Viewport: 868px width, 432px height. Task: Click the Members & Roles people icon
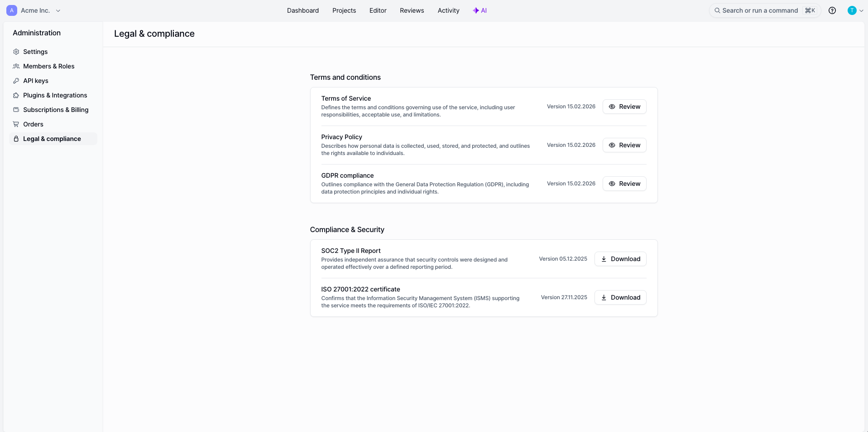(16, 66)
